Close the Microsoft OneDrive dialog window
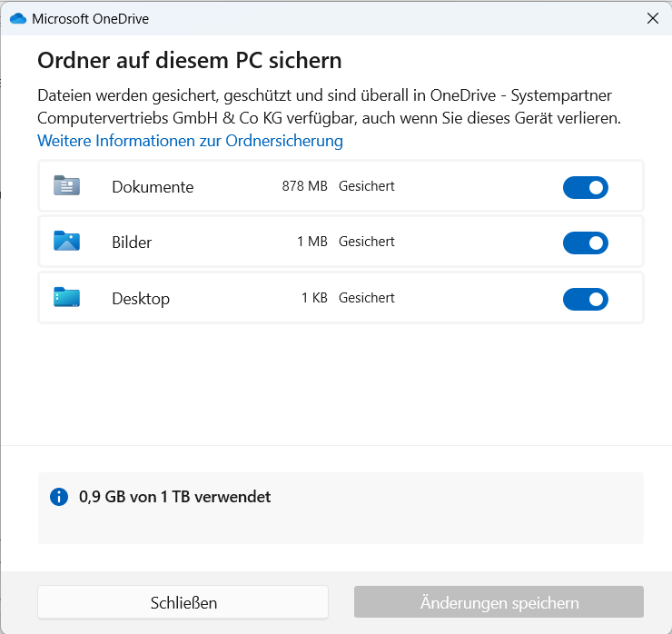The height and width of the screenshot is (634, 672). click(652, 18)
